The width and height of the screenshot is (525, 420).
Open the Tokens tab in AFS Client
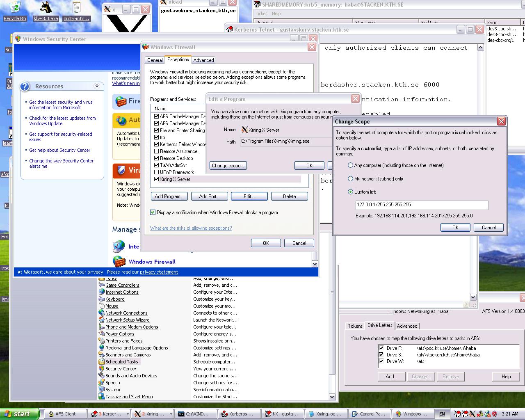click(x=355, y=326)
